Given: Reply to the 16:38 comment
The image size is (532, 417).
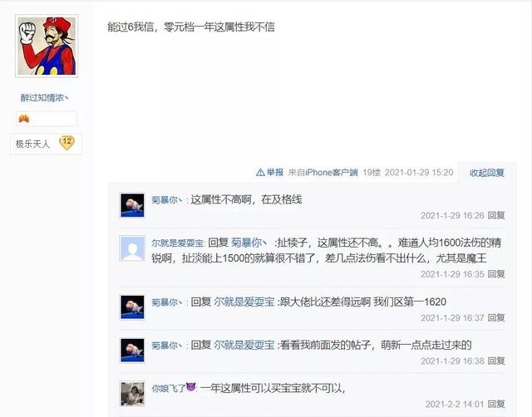Looking at the screenshot, I should click(x=496, y=361).
